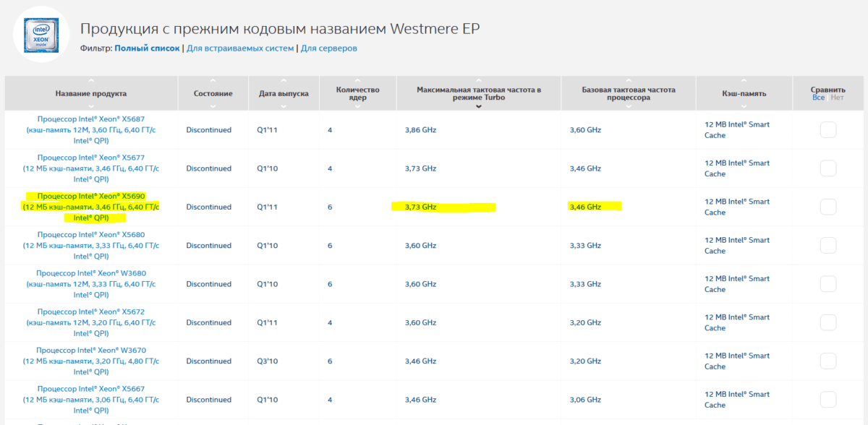Select compare checkbox for Xeon W3680
This screenshot has width=868, height=425.
pyautogui.click(x=828, y=284)
